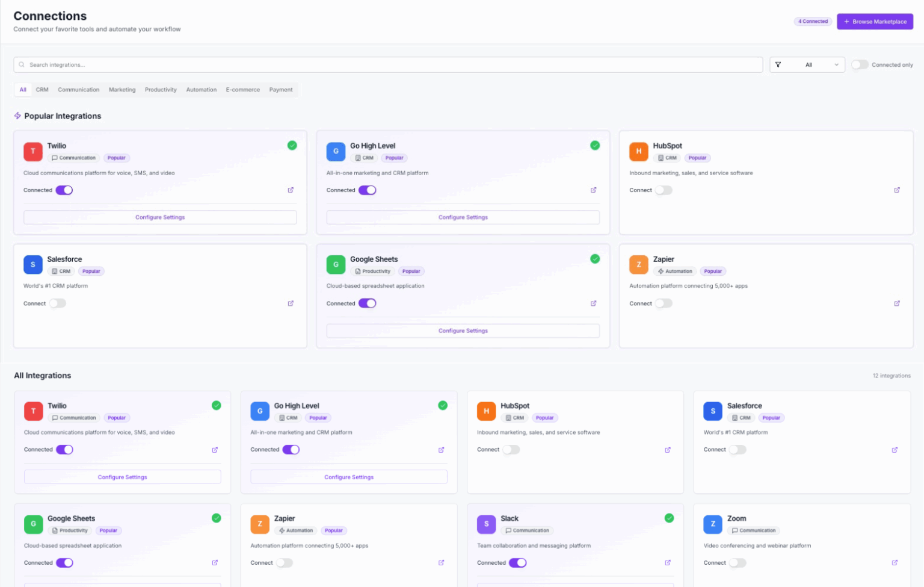This screenshot has height=587, width=924.
Task: Click the 4 Connected badge
Action: 813,22
